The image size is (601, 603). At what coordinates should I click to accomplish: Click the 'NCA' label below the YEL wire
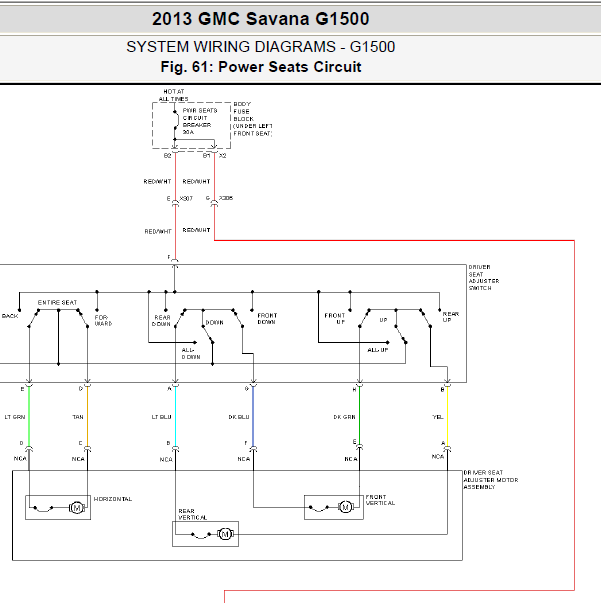coord(438,456)
